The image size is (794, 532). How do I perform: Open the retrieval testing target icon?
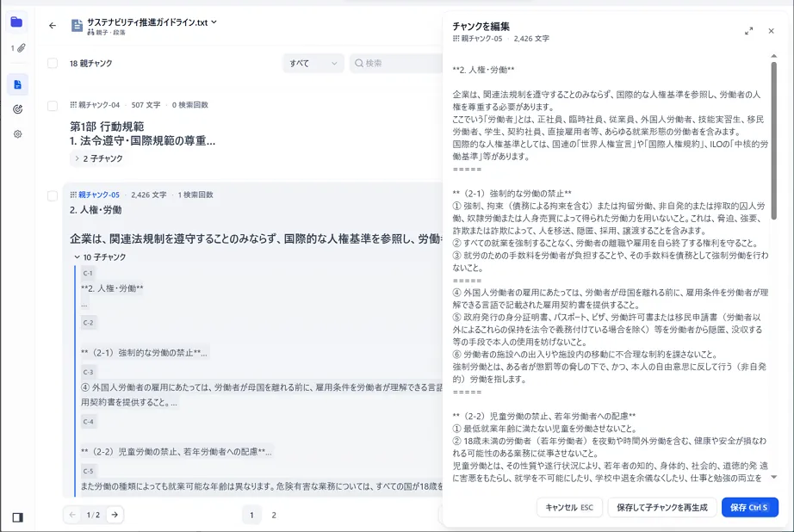point(18,109)
